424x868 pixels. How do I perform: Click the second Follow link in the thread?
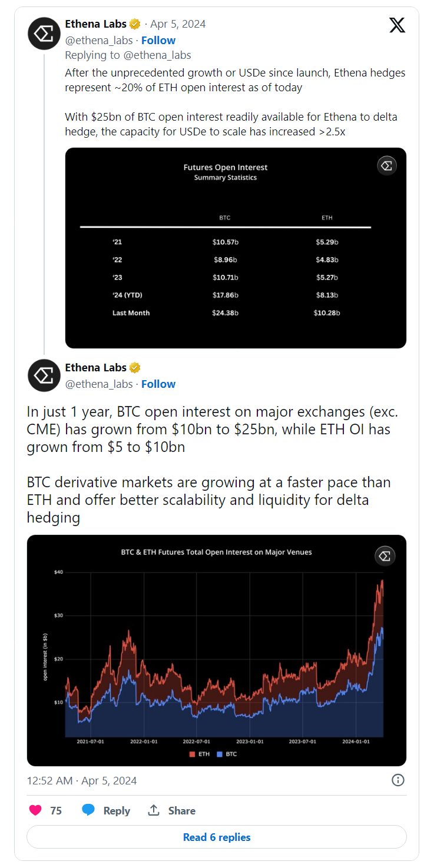pyautogui.click(x=158, y=384)
